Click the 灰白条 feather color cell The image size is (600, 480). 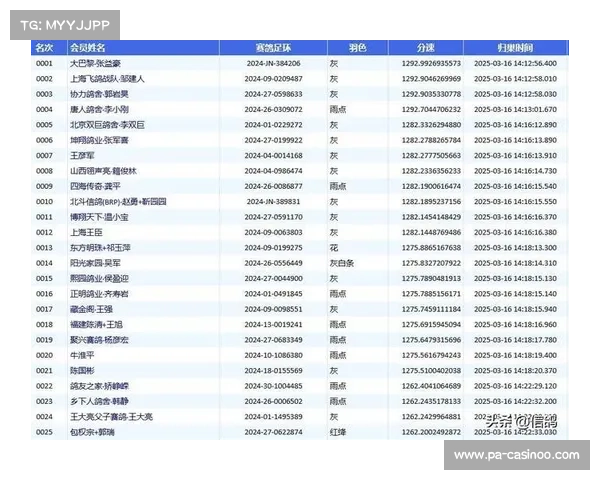(x=342, y=263)
